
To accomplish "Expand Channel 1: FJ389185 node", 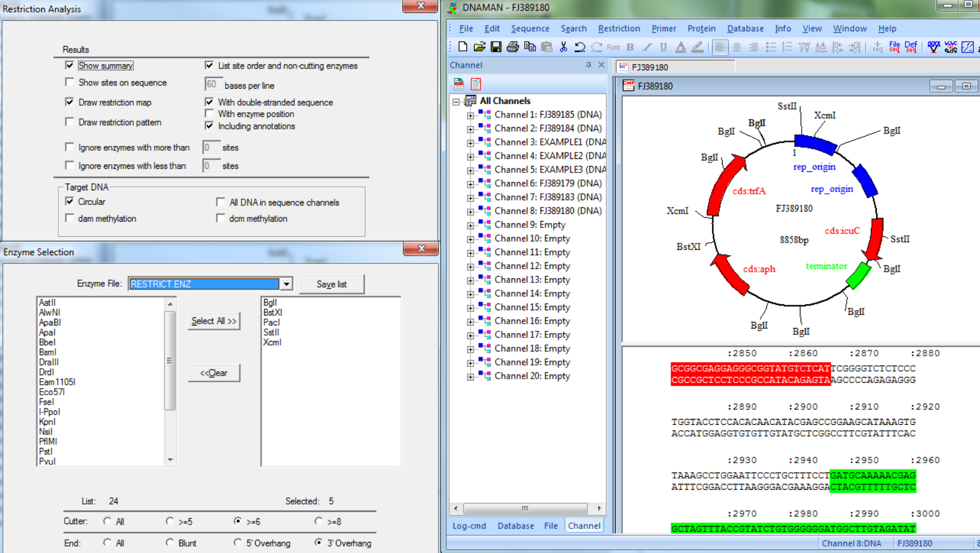I will pos(470,115).
